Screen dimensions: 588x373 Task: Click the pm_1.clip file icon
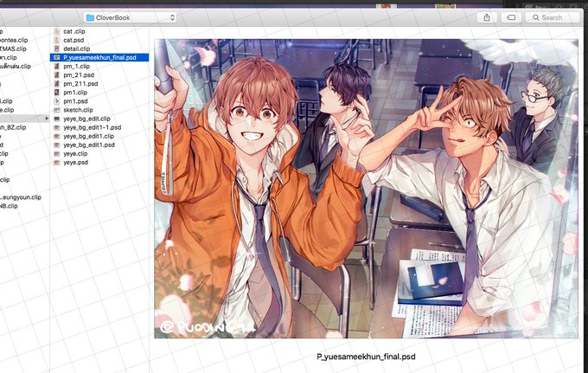click(x=57, y=67)
